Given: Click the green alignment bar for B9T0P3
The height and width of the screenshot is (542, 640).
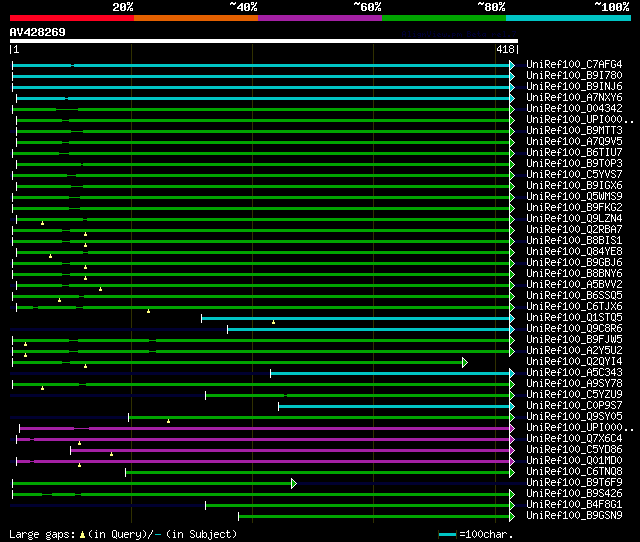Looking at the screenshot, I should pyautogui.click(x=263, y=164).
